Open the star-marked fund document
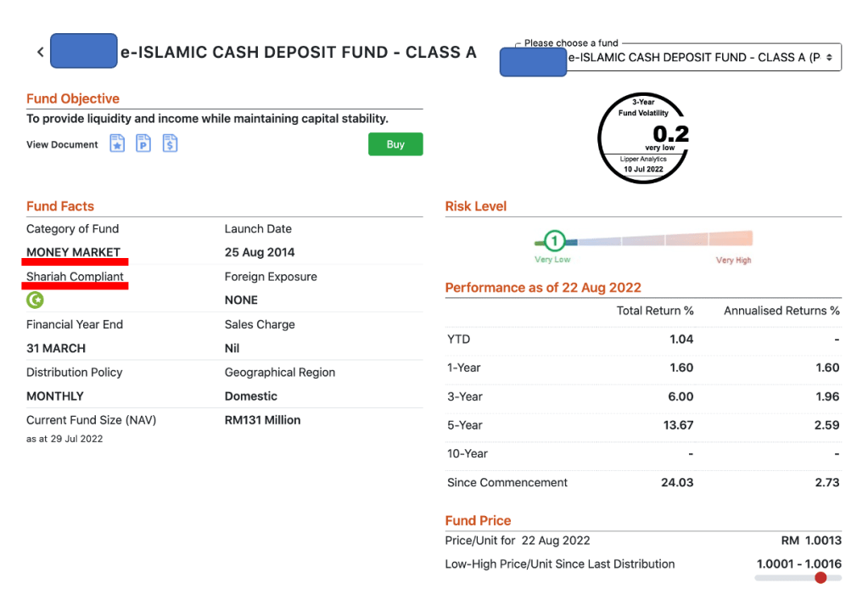 [x=117, y=144]
